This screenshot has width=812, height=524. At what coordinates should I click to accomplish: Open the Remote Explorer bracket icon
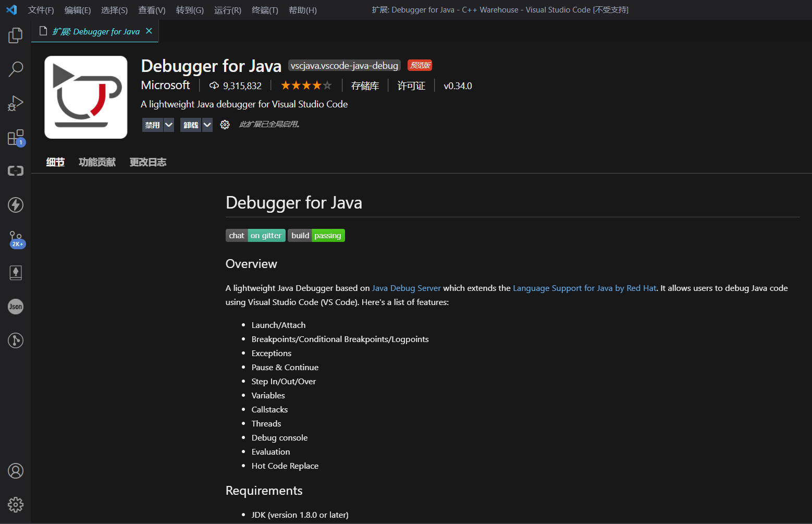pos(16,171)
